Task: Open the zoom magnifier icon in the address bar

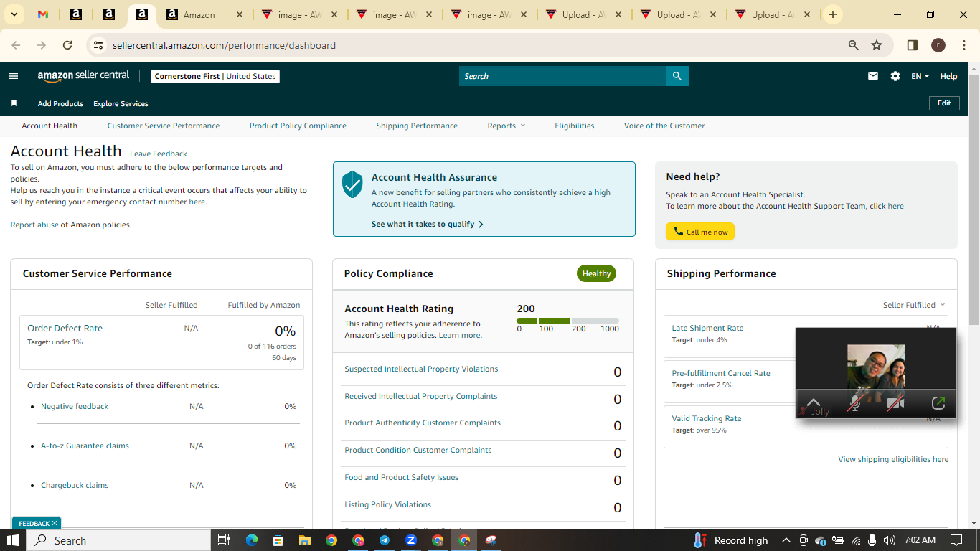Action: [854, 45]
